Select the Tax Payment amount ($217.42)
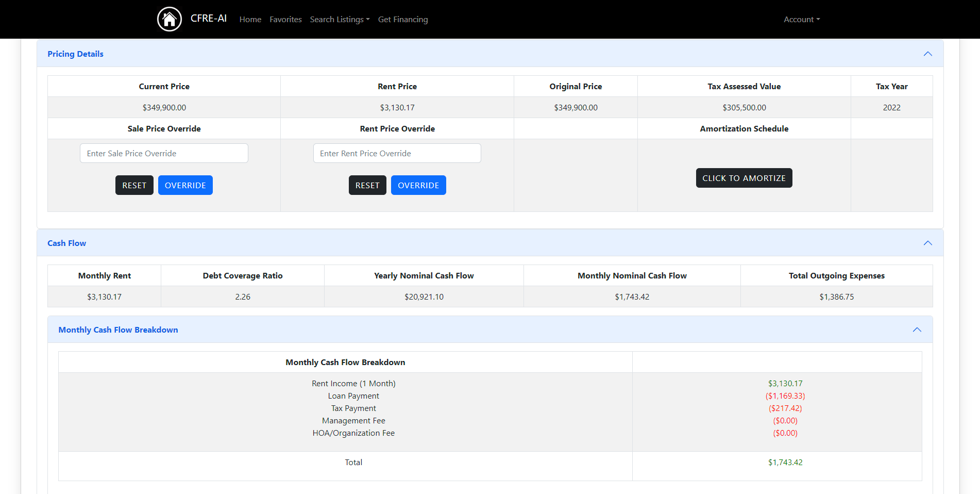Screen dimensions: 980x494 (785, 408)
